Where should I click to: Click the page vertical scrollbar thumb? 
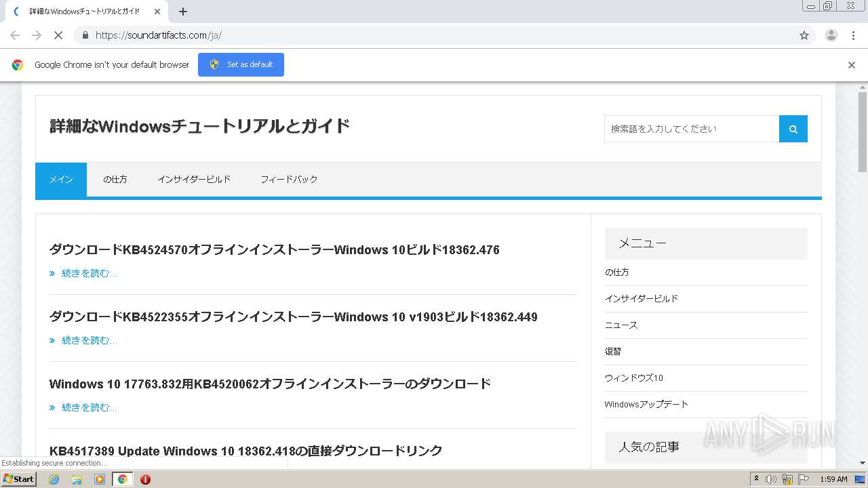click(x=863, y=132)
